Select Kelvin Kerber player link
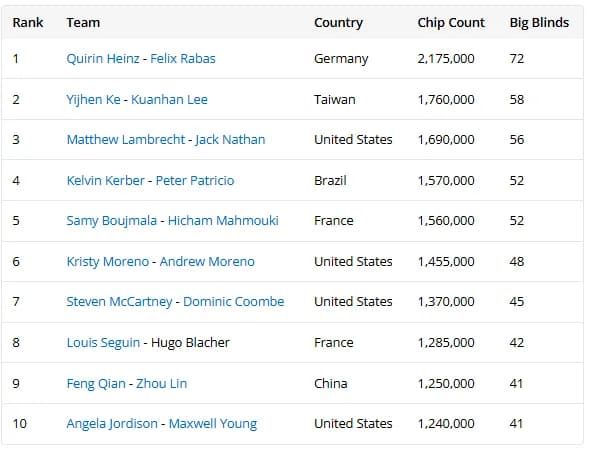 [106, 181]
